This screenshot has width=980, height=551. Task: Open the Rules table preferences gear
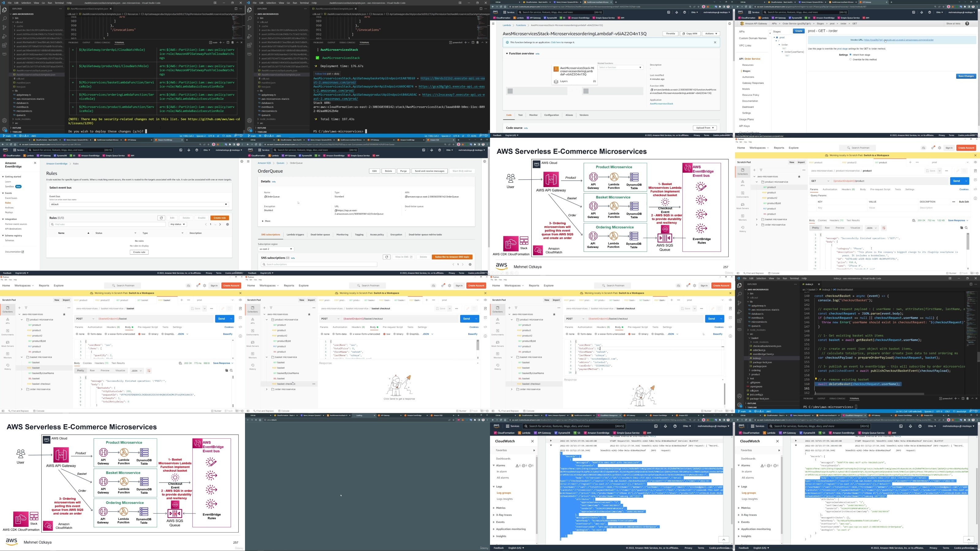click(x=228, y=224)
